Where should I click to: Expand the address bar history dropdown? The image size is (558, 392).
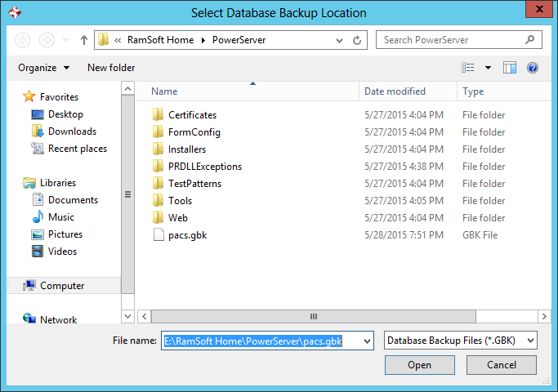pos(338,40)
